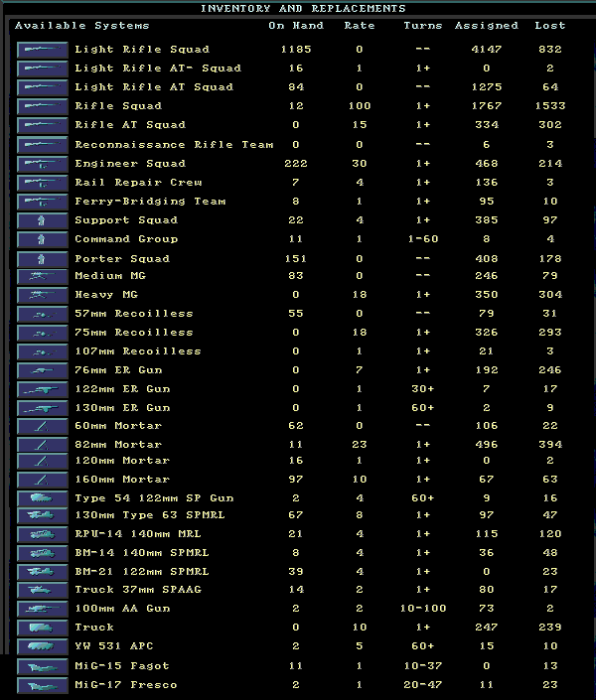Select the Rifle AT Squad icon
Viewport: 596px width, 700px height.
tap(43, 125)
